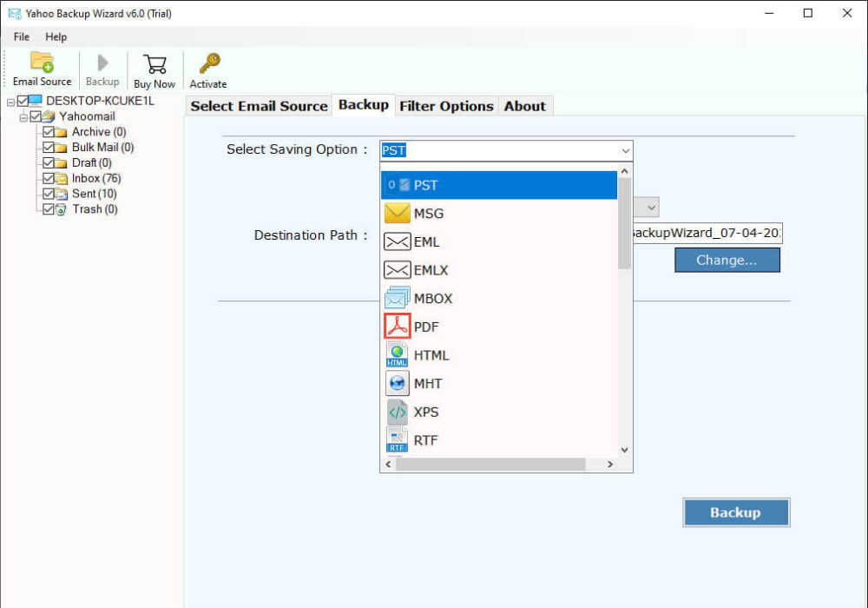
Task: Choose the MBOX text in list
Action: tap(433, 299)
